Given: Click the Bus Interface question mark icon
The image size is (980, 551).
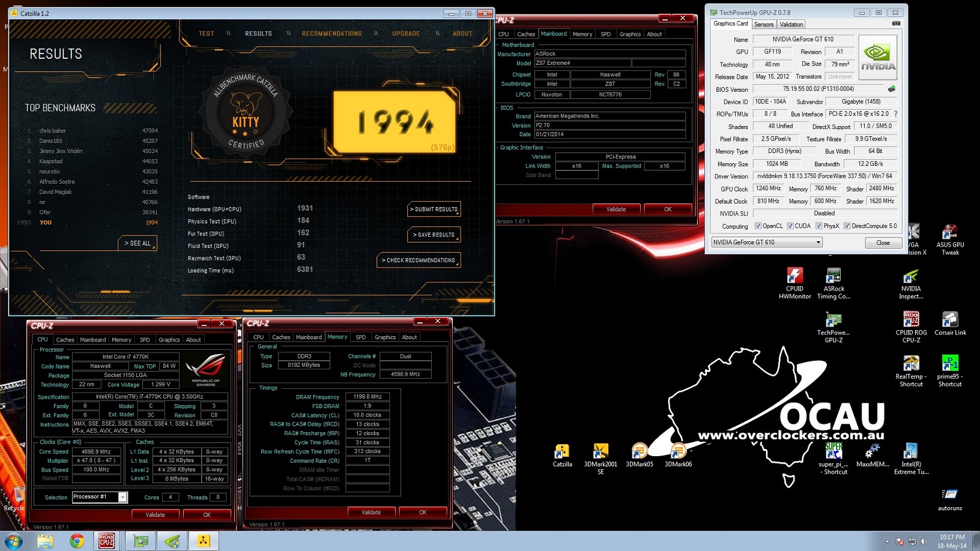Looking at the screenshot, I should (895, 114).
